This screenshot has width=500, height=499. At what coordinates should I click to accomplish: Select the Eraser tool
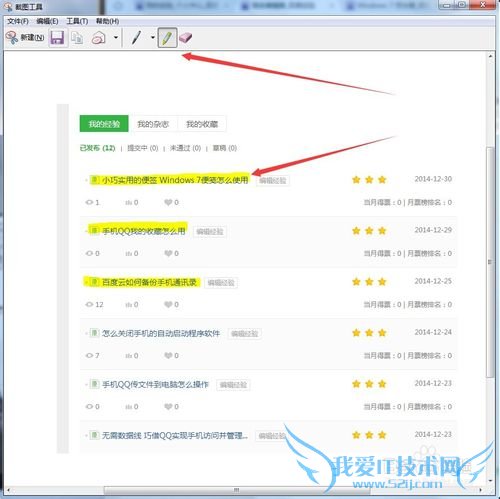coord(185,38)
